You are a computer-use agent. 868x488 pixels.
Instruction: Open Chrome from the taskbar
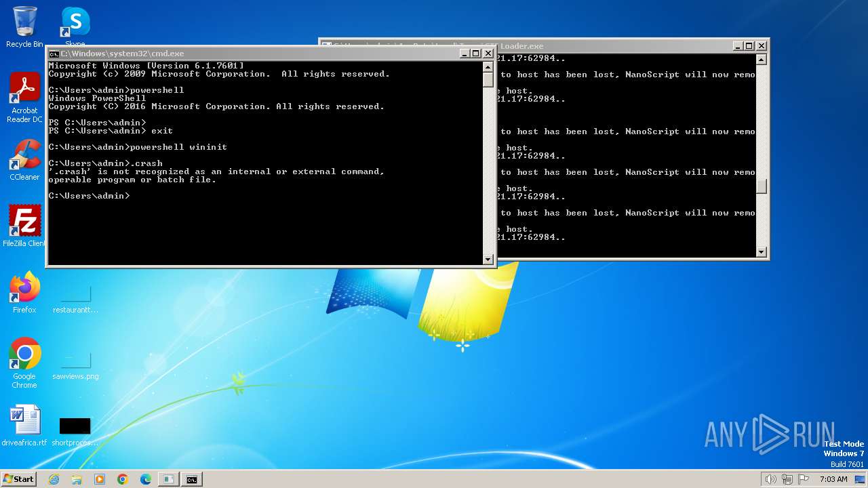click(x=123, y=479)
